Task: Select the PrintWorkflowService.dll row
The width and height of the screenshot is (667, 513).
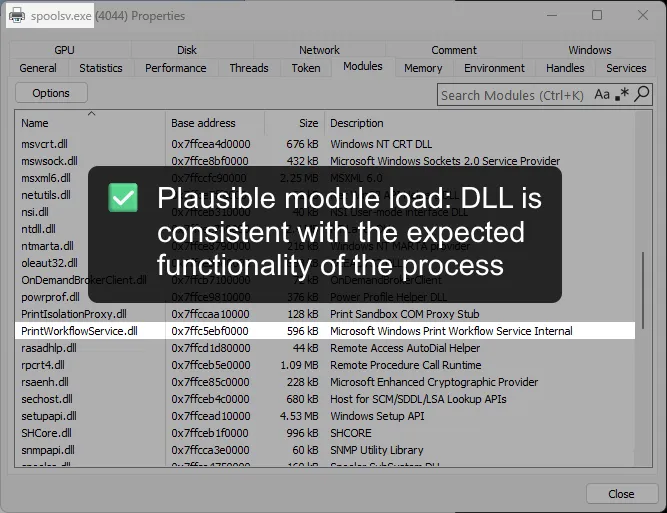Action: [325, 331]
